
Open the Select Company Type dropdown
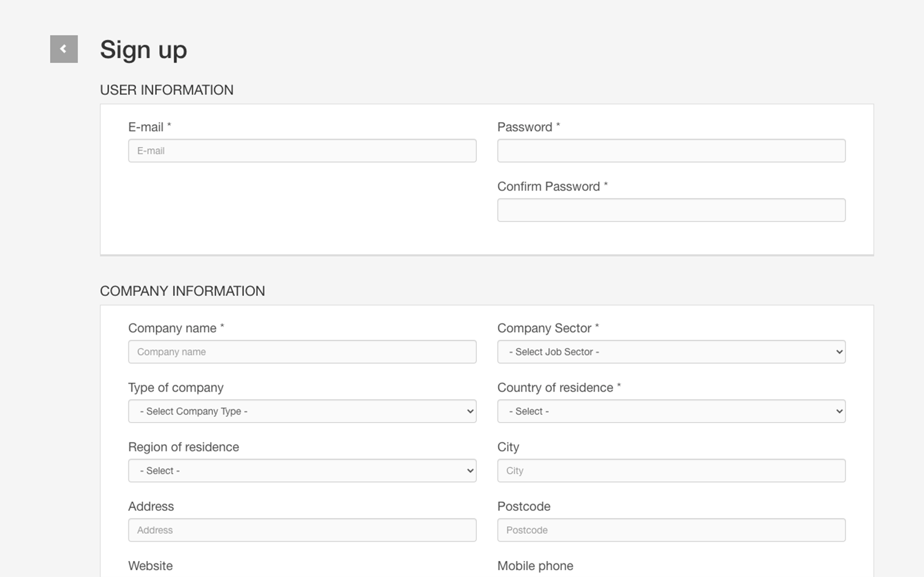(302, 411)
